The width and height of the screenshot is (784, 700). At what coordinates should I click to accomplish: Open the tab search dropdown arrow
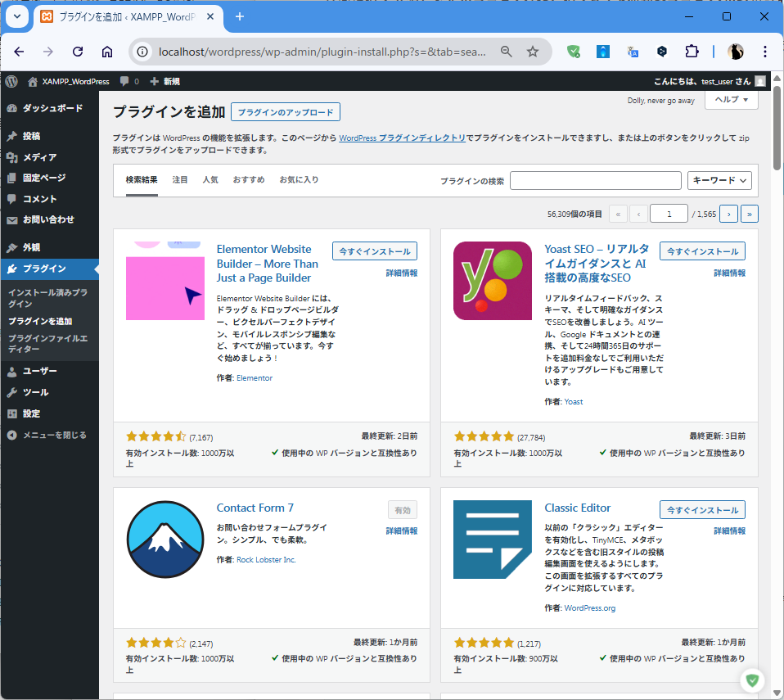[x=16, y=16]
